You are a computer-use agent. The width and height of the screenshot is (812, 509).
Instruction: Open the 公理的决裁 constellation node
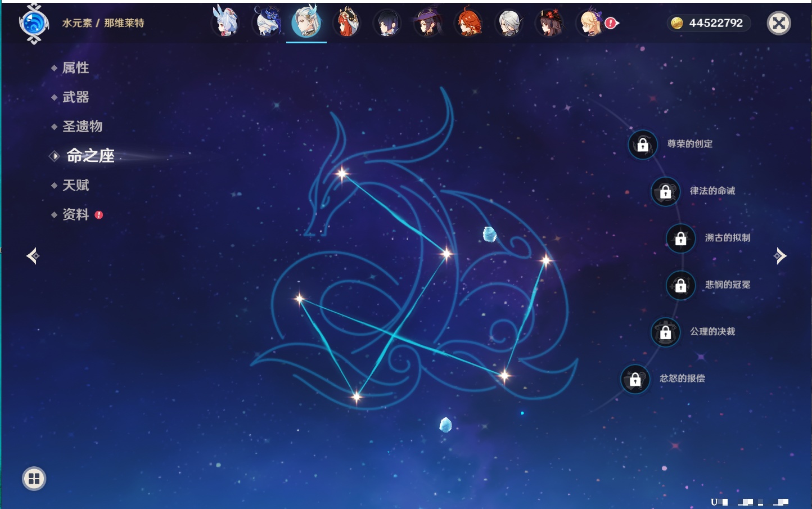665,332
